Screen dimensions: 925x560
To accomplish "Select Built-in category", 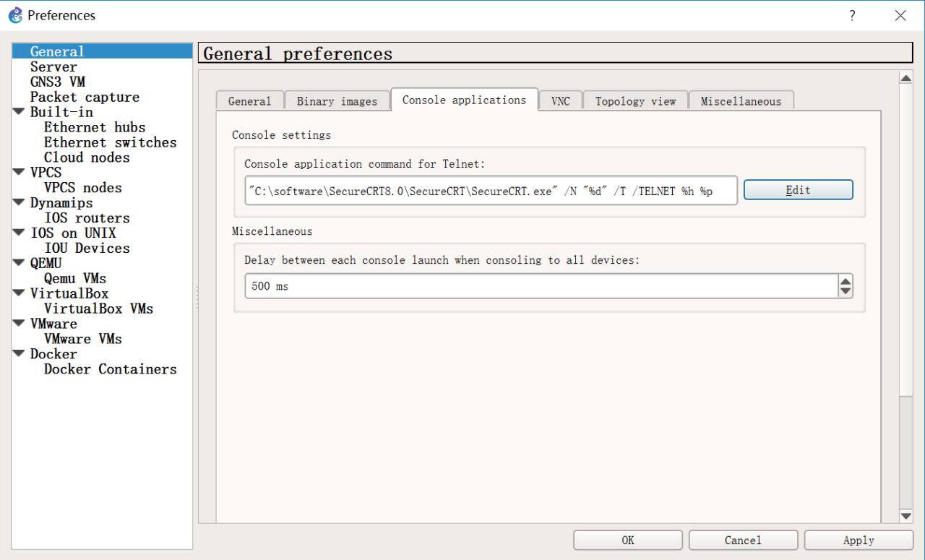I will coord(61,112).
